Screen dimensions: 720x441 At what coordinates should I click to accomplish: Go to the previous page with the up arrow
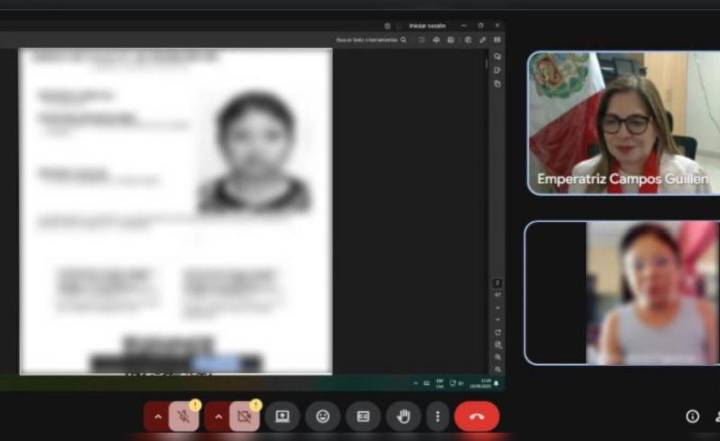[x=497, y=308]
